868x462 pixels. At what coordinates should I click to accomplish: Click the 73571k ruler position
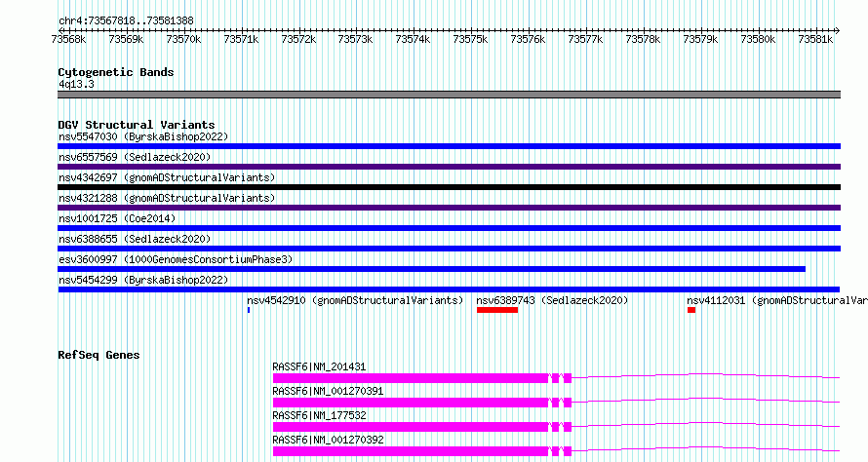[x=241, y=39]
